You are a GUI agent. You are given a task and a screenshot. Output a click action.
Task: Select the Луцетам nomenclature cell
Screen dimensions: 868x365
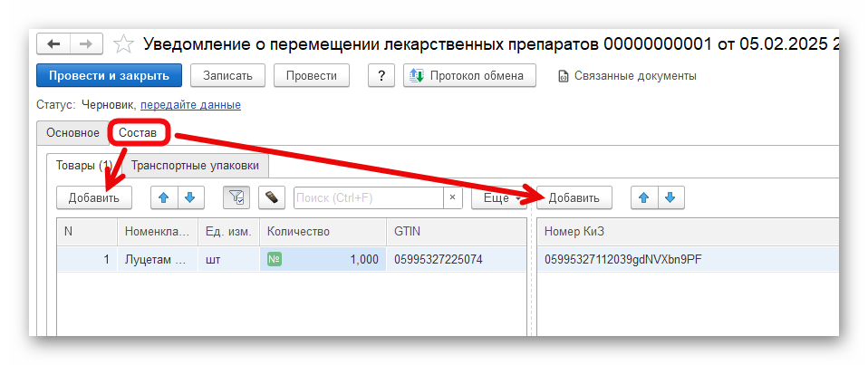[x=158, y=259]
